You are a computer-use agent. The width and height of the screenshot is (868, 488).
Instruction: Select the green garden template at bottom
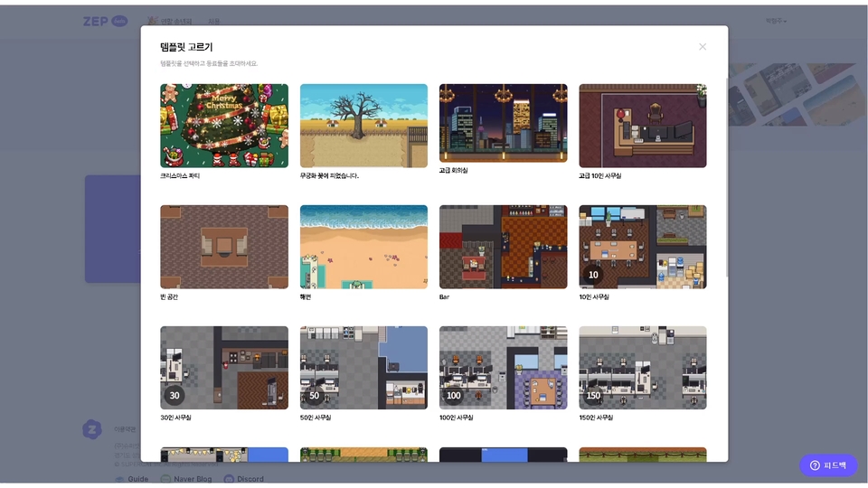click(x=363, y=455)
